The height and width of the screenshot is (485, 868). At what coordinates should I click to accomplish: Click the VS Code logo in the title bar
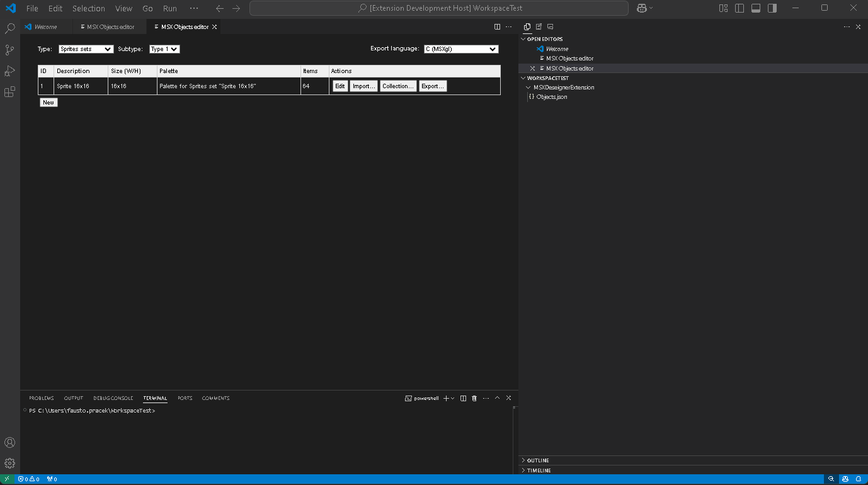[11, 8]
